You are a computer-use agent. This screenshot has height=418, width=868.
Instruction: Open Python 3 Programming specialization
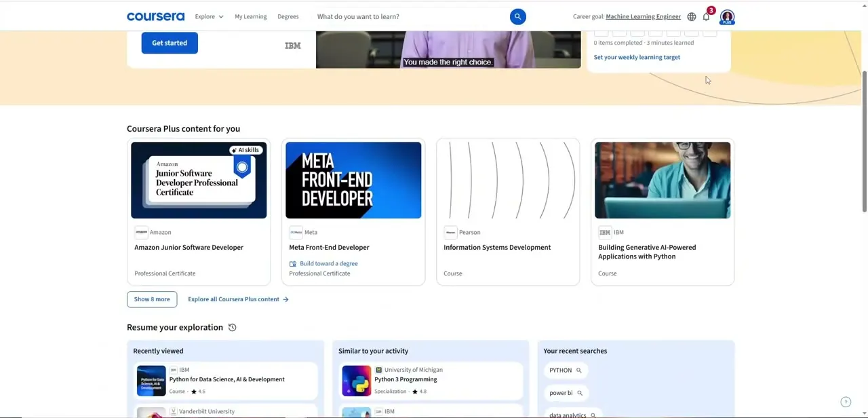(x=406, y=379)
